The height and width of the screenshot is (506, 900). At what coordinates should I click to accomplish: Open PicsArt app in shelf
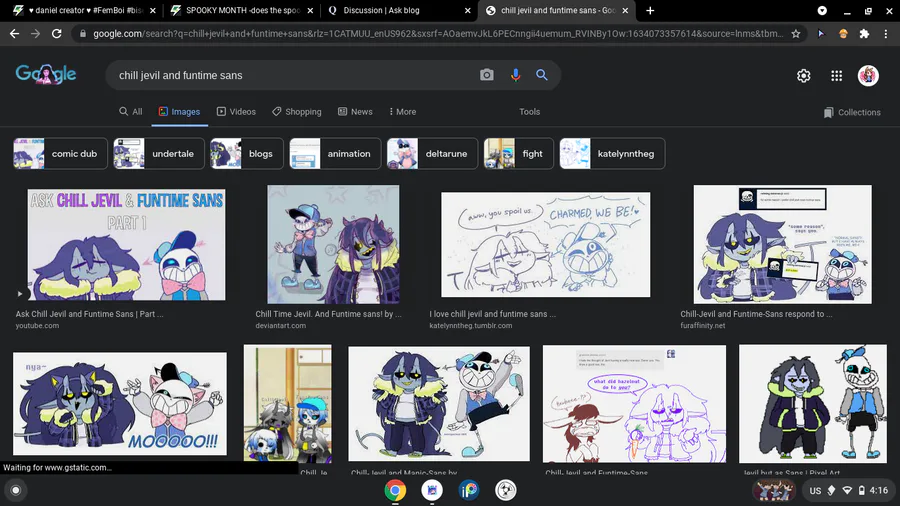[x=468, y=490]
